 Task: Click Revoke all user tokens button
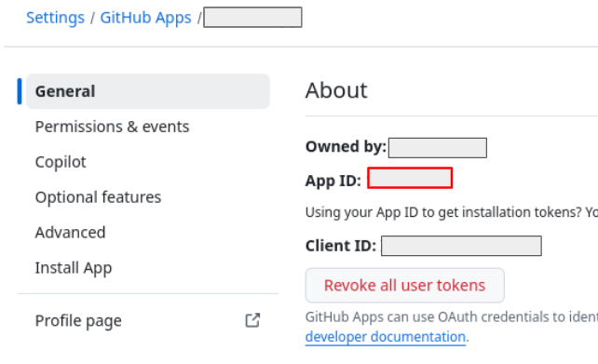coord(404,286)
